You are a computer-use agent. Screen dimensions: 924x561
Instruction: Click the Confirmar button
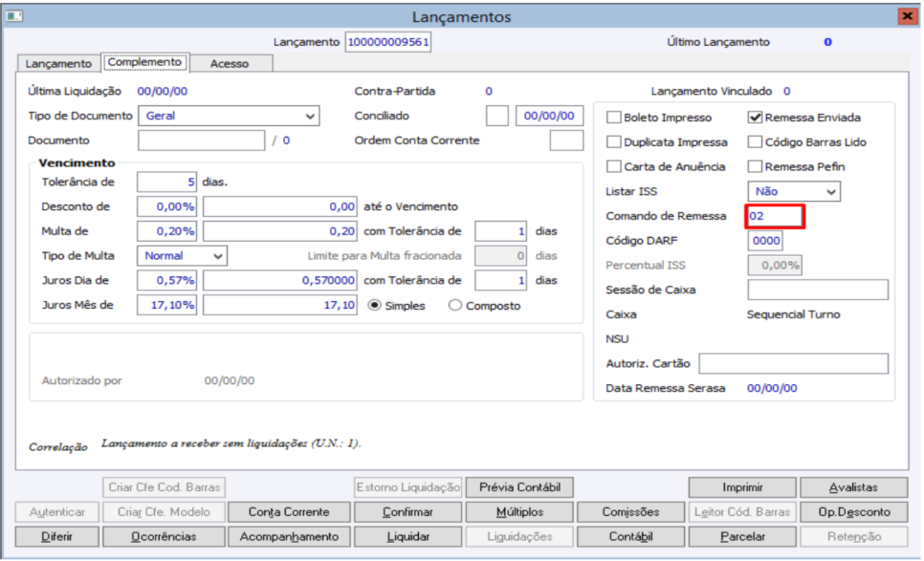click(407, 512)
